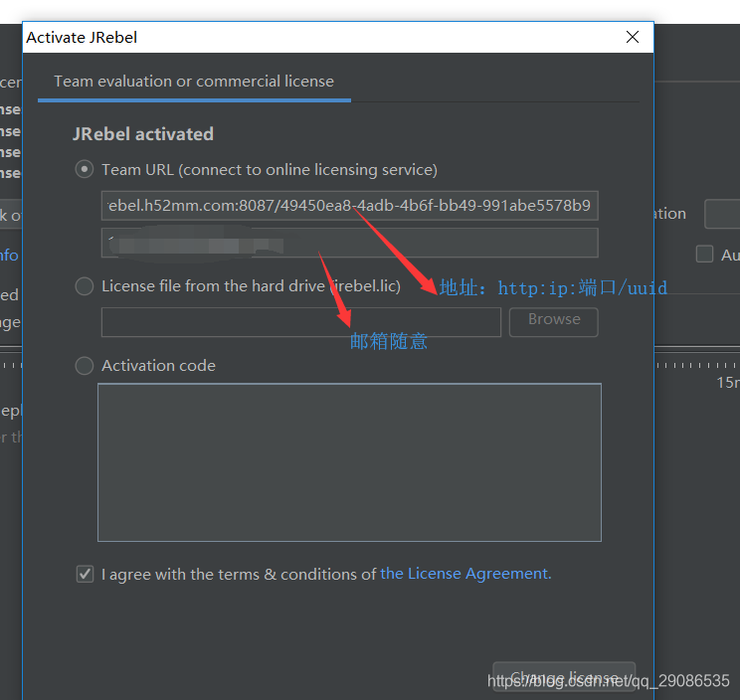Click the jrebel.lic file path field
Screen dimensions: 740x700
pyautogui.click(x=301, y=322)
